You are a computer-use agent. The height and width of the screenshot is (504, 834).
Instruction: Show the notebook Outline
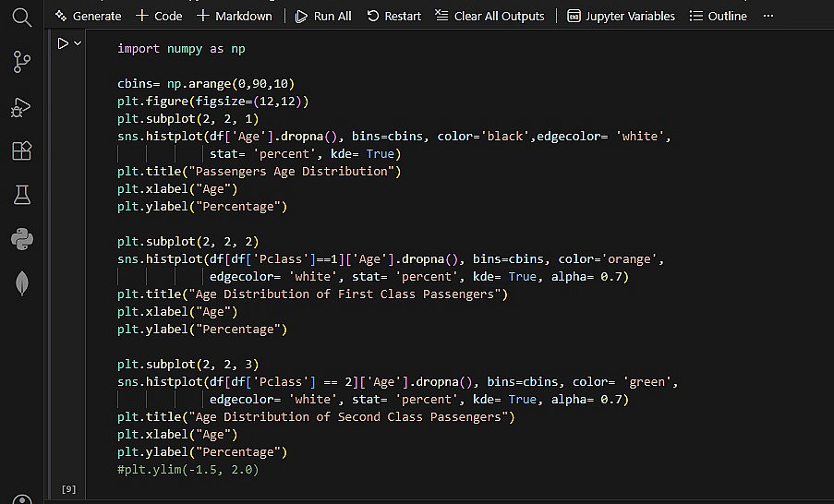[x=719, y=16]
